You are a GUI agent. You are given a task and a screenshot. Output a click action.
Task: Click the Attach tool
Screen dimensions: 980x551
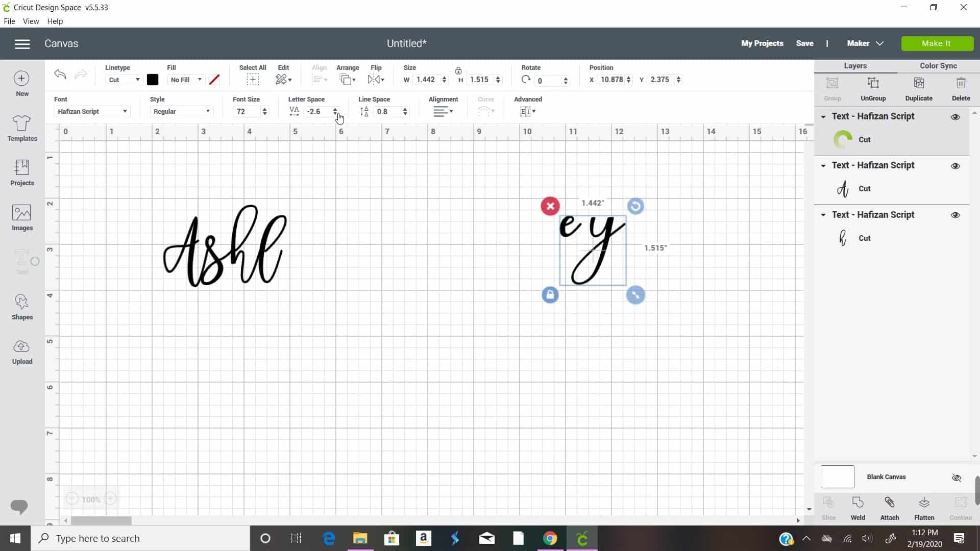tap(890, 508)
